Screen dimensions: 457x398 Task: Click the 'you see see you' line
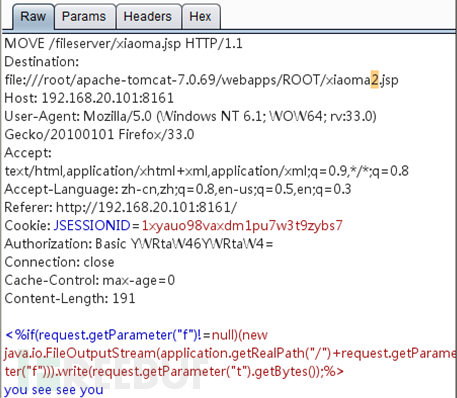[x=54, y=390]
